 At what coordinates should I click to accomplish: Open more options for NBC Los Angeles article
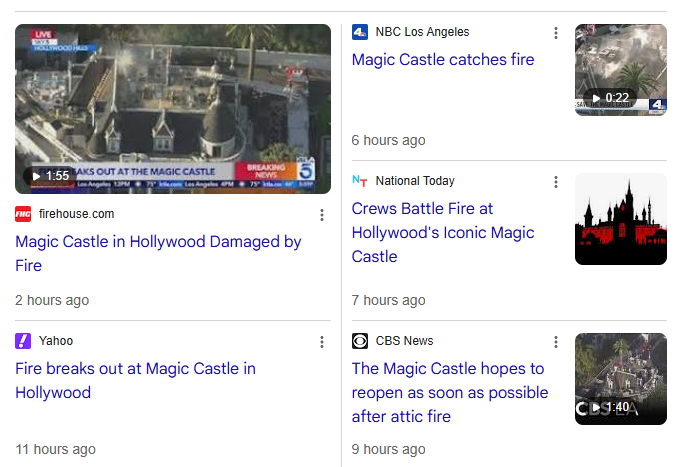pos(556,33)
